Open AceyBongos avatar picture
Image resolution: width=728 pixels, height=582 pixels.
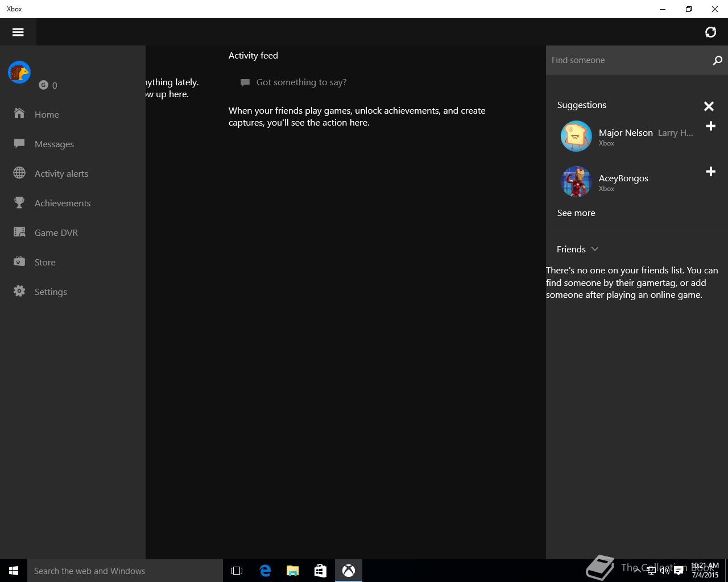tap(576, 182)
